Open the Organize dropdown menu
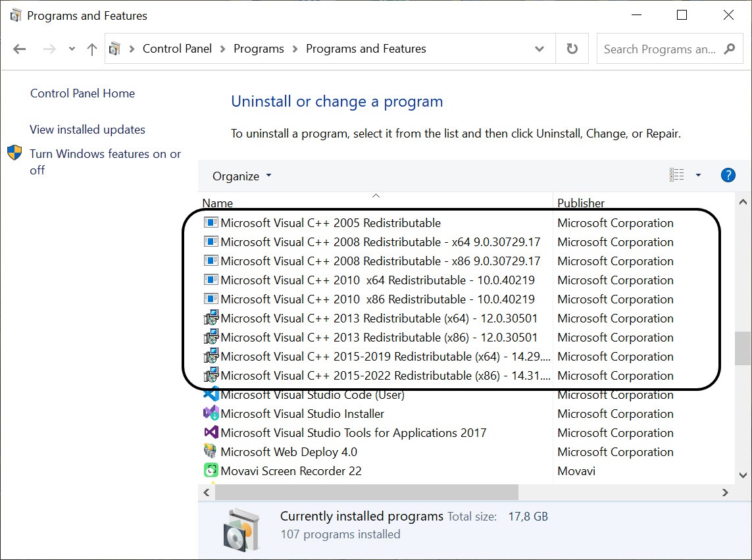 [241, 176]
